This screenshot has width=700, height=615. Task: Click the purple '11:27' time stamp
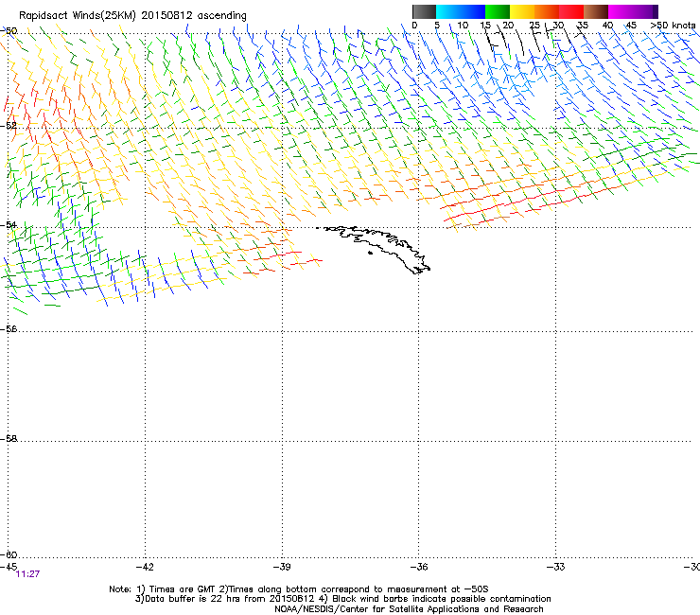(x=27, y=574)
